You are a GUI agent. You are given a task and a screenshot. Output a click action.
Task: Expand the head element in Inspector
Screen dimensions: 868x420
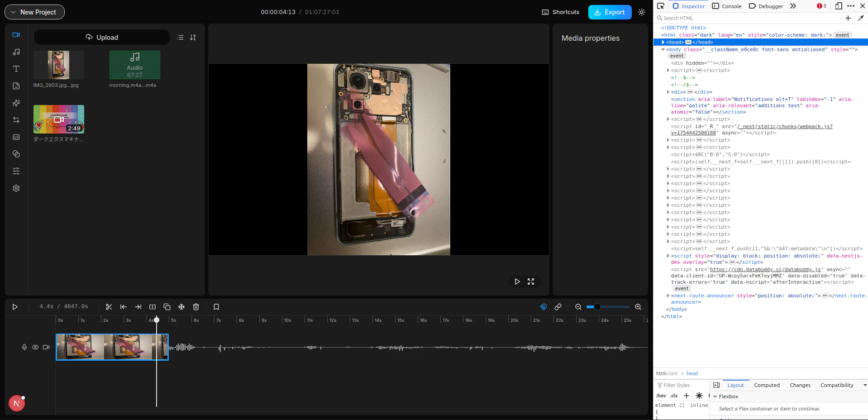[663, 42]
